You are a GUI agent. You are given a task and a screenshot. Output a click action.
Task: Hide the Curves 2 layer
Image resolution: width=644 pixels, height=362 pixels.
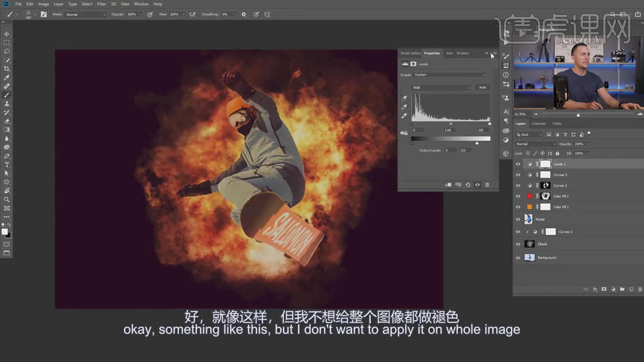click(518, 185)
